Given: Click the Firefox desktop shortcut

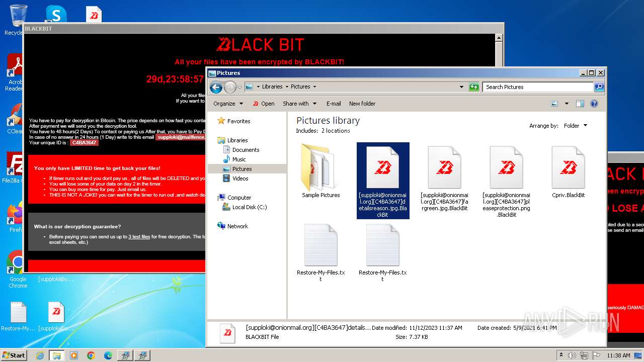Looking at the screenshot, I should coord(15,217).
